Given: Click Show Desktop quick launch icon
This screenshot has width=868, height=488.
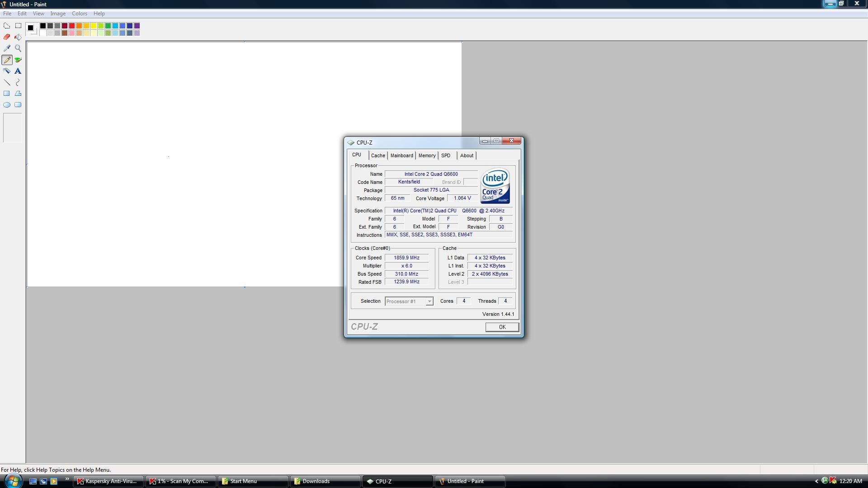Looking at the screenshot, I should [x=33, y=481].
